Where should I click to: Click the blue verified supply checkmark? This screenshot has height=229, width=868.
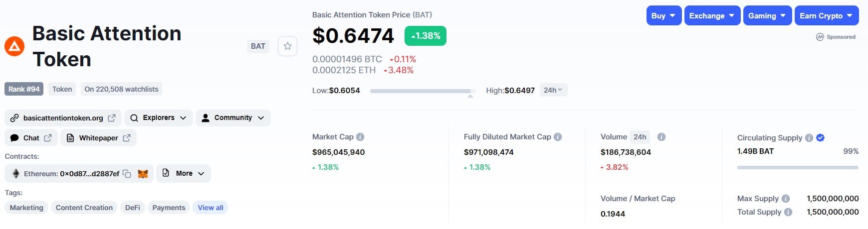tap(820, 138)
